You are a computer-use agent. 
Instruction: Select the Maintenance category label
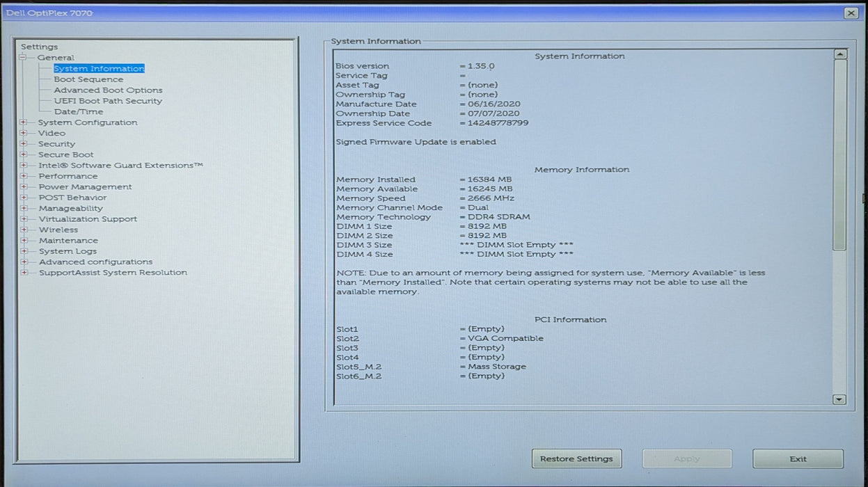click(x=68, y=241)
